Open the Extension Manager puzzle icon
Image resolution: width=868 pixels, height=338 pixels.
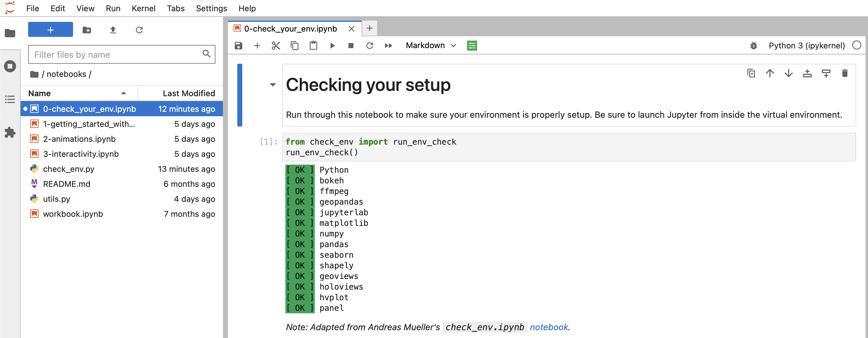[x=10, y=132]
